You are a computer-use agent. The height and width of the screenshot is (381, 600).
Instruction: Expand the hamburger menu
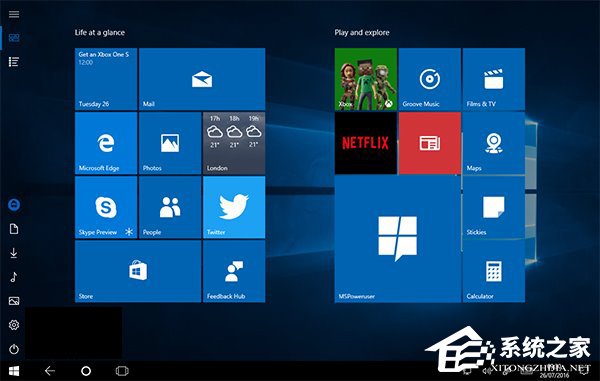point(14,14)
